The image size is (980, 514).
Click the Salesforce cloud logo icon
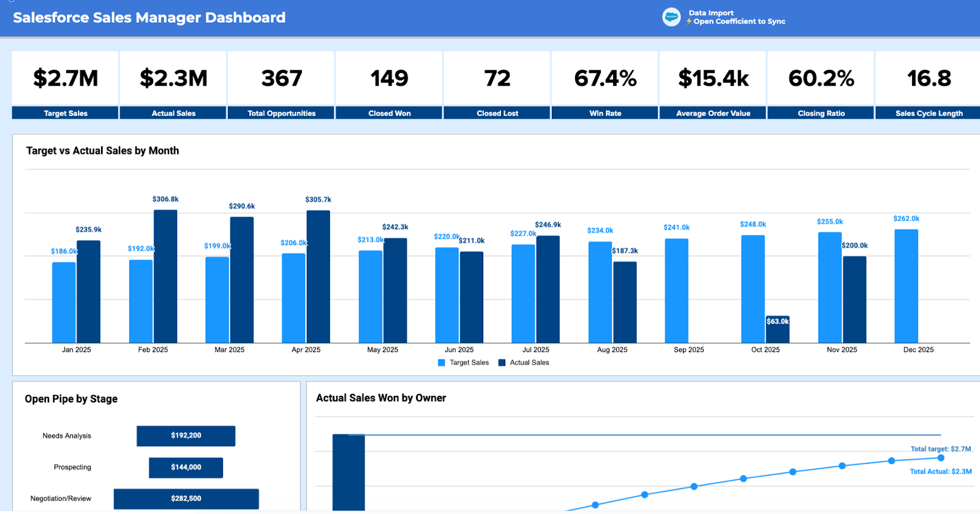click(x=671, y=17)
